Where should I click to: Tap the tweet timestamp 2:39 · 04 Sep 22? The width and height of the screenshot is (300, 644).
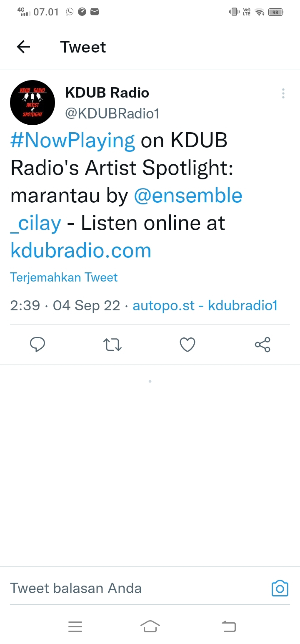(65, 306)
